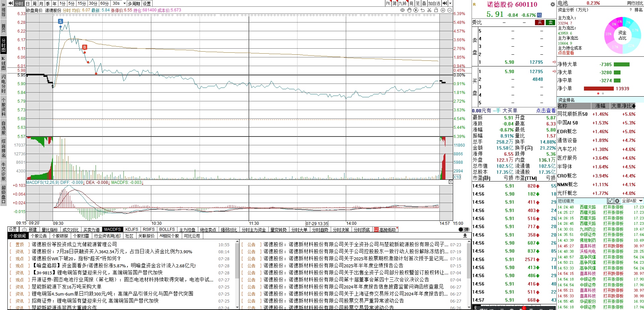Click the 排名 link in 资金分析 header
Viewport: 644px width, 310px height.
[639, 10]
